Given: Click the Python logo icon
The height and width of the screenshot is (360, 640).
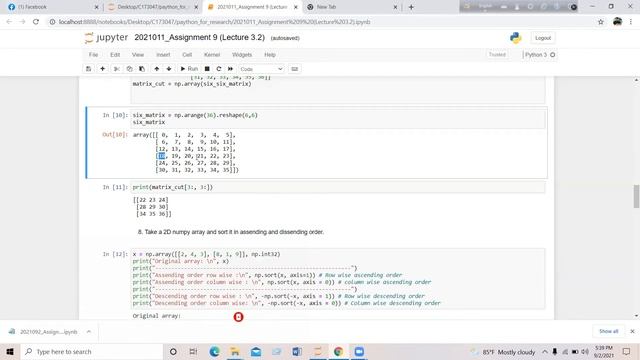Looking at the screenshot, I should (516, 38).
